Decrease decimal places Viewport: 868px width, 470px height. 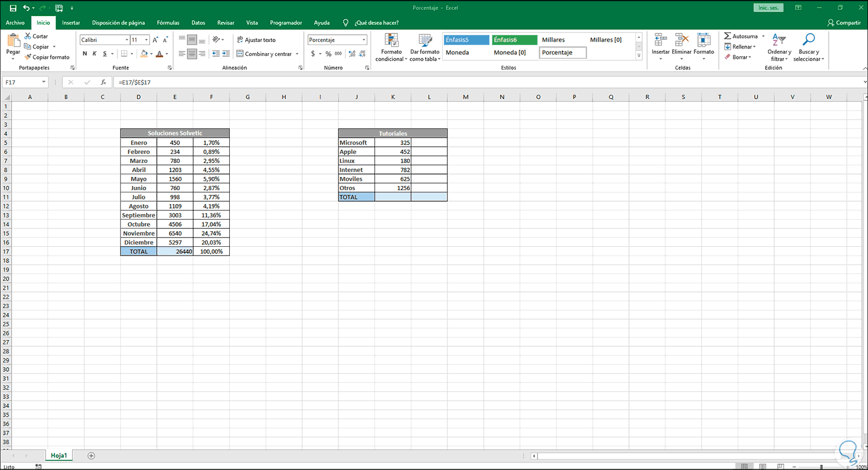tap(362, 54)
